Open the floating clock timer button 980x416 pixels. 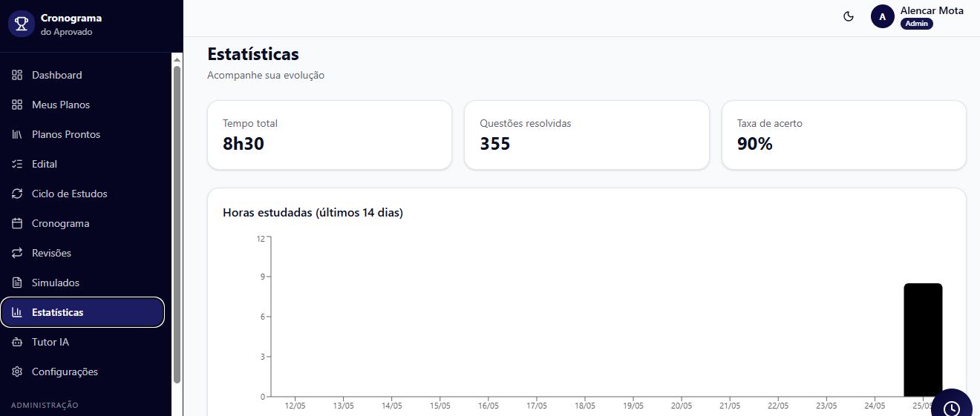click(952, 406)
